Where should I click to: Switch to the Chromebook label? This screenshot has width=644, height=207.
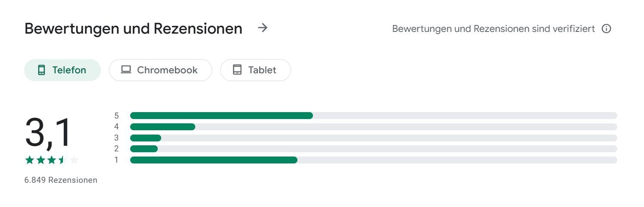click(x=167, y=70)
